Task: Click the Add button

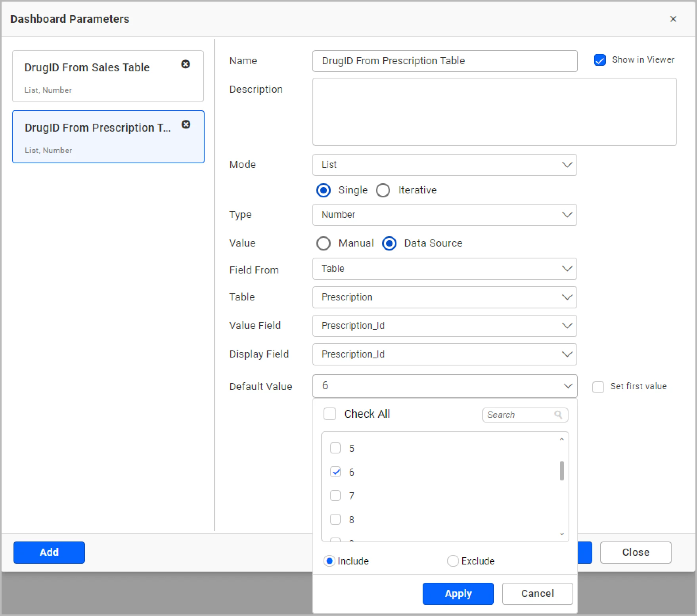Action: [49, 552]
